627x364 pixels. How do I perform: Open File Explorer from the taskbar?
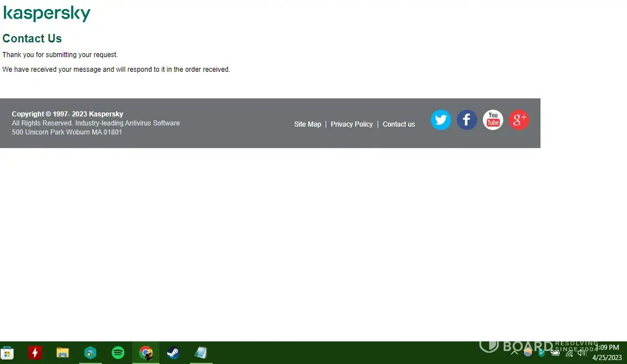(x=62, y=353)
